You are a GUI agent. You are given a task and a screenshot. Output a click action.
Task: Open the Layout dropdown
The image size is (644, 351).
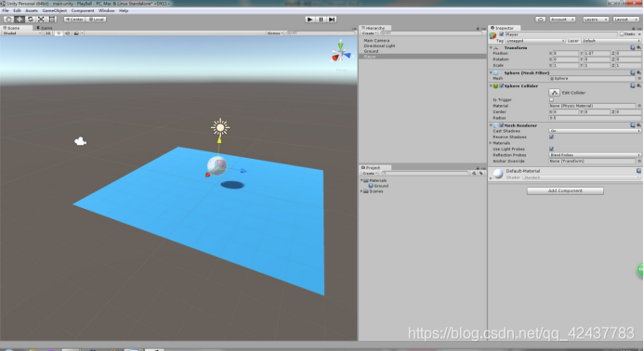pos(625,19)
